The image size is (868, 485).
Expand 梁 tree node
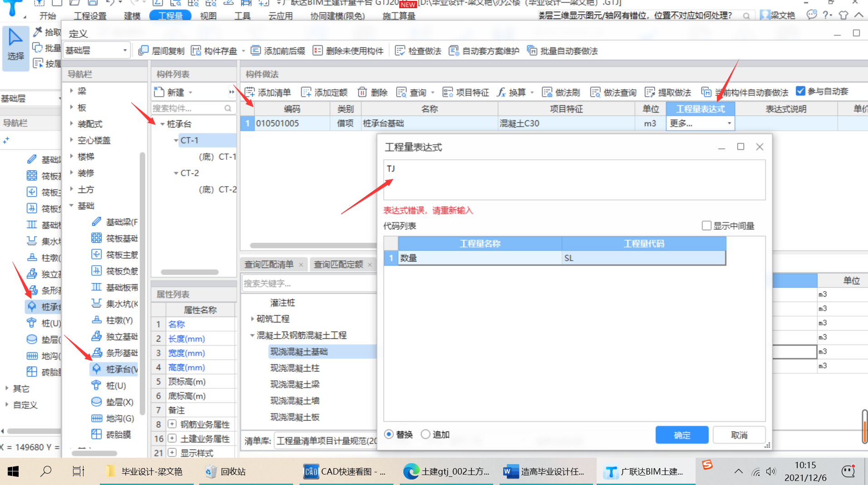(71, 91)
